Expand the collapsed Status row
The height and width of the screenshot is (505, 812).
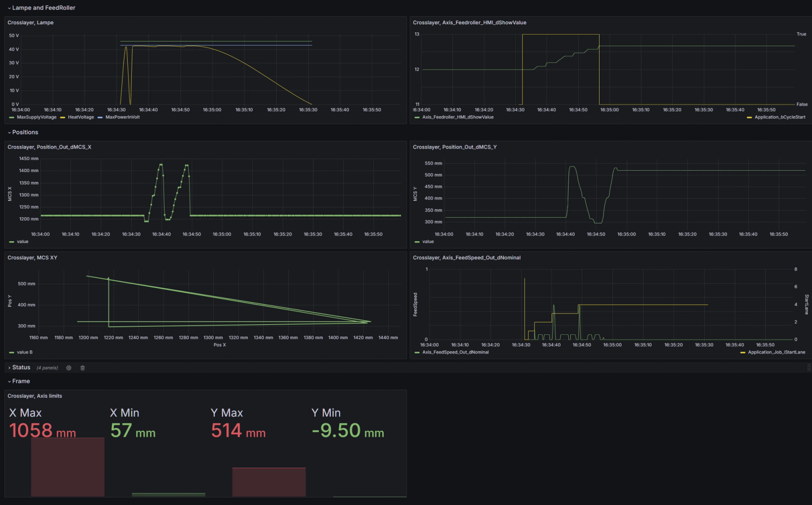click(19, 367)
